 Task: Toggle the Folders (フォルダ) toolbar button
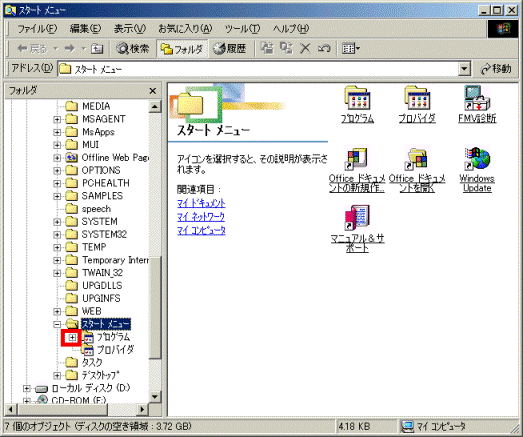click(x=182, y=49)
